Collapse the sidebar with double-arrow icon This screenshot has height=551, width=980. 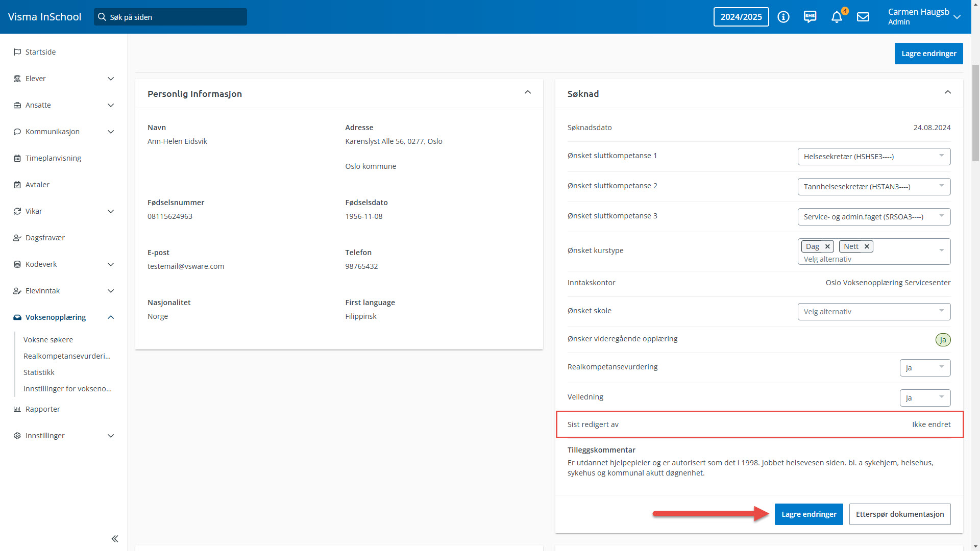pos(115,539)
